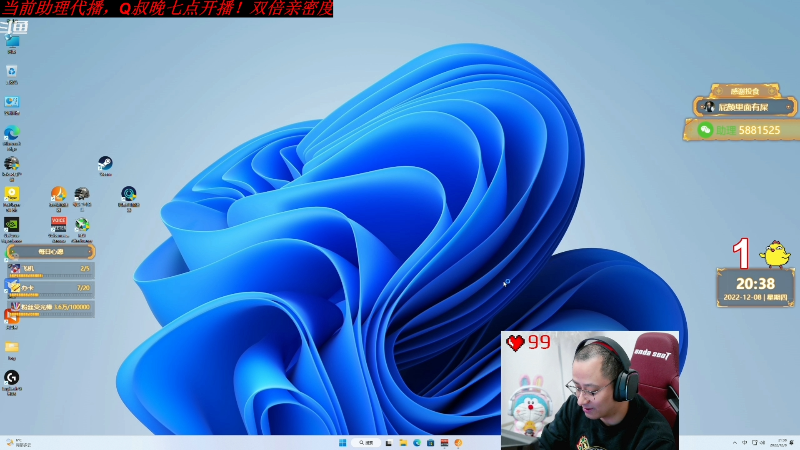Image resolution: width=800 pixels, height=450 pixels.
Task: Open the orange round app desktop shortcut
Action: pos(59,198)
